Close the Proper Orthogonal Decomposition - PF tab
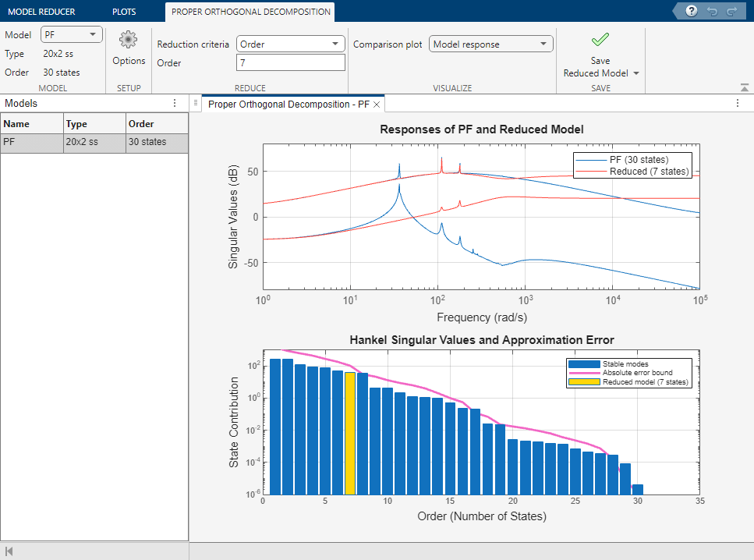The image size is (754, 560). tap(377, 103)
